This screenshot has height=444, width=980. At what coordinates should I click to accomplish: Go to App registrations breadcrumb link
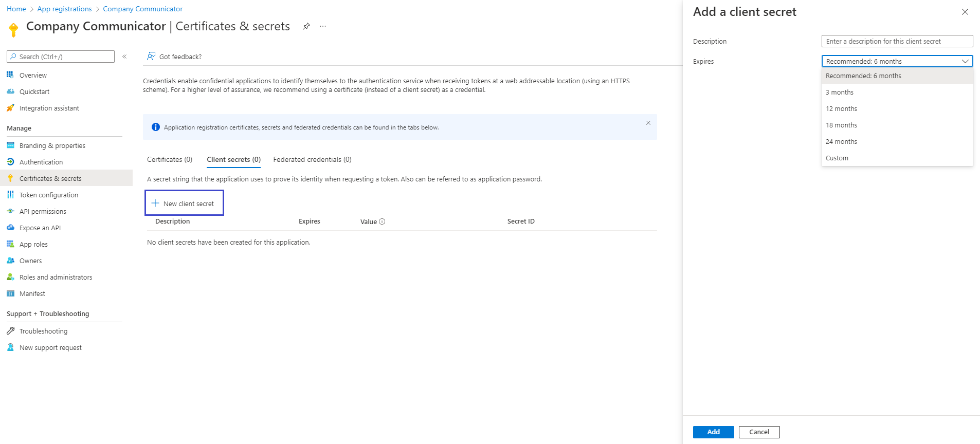click(x=64, y=9)
